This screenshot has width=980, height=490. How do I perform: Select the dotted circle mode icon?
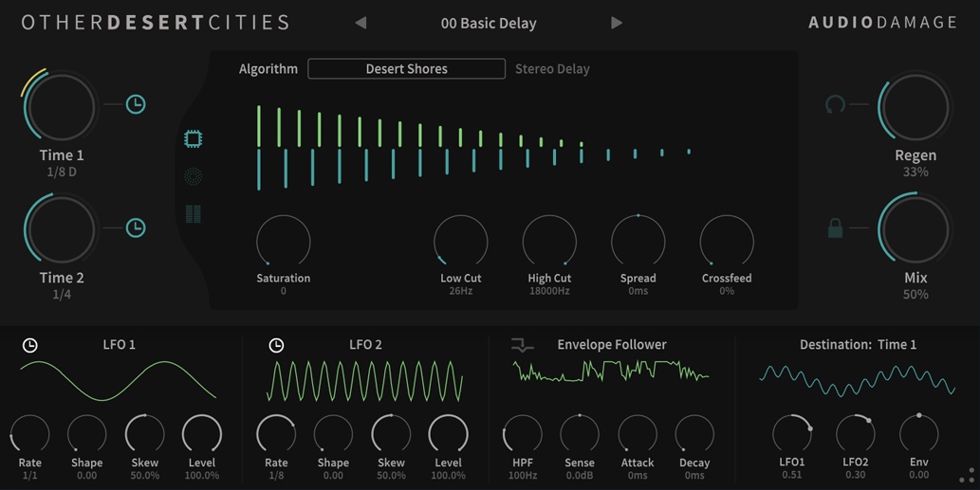[x=193, y=176]
